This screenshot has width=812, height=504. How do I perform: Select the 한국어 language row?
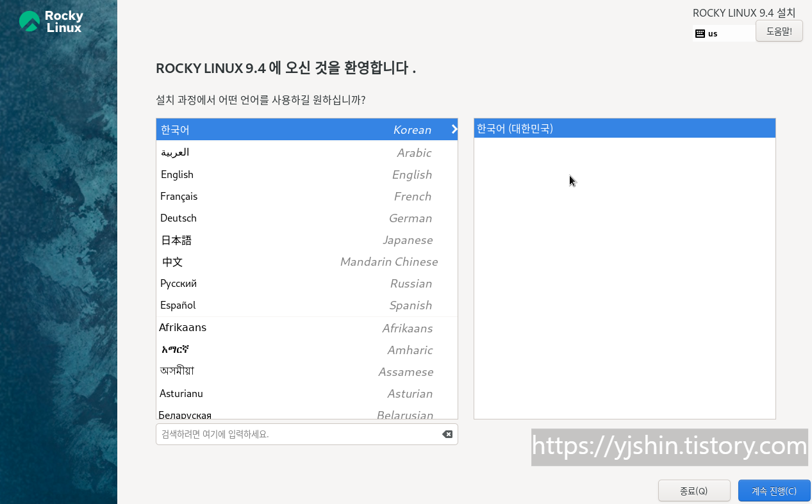pyautogui.click(x=306, y=129)
